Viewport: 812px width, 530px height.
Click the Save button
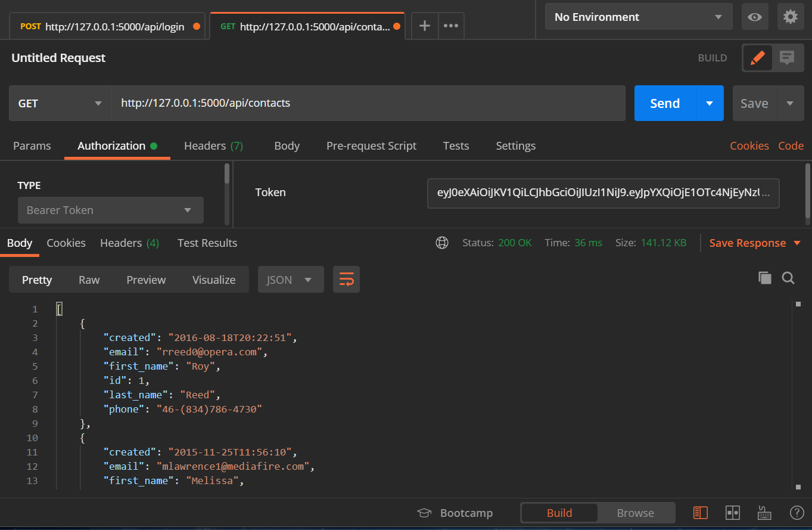click(x=754, y=103)
